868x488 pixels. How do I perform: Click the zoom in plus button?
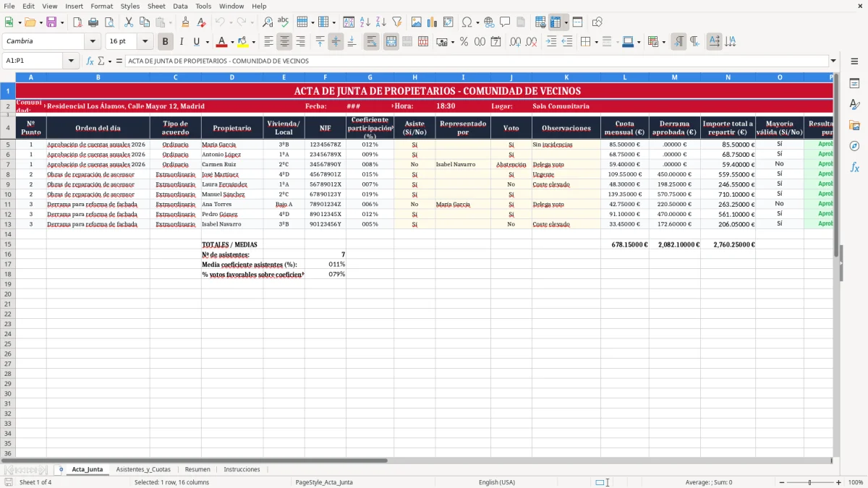[x=838, y=482]
